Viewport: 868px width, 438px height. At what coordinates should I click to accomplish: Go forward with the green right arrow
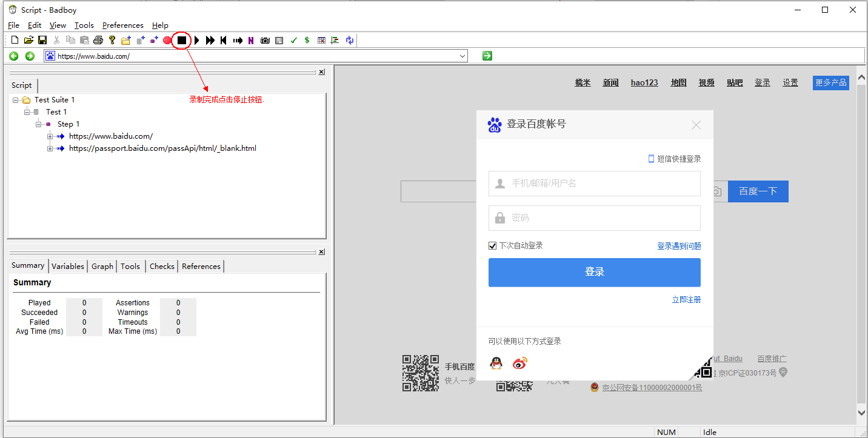tap(30, 56)
